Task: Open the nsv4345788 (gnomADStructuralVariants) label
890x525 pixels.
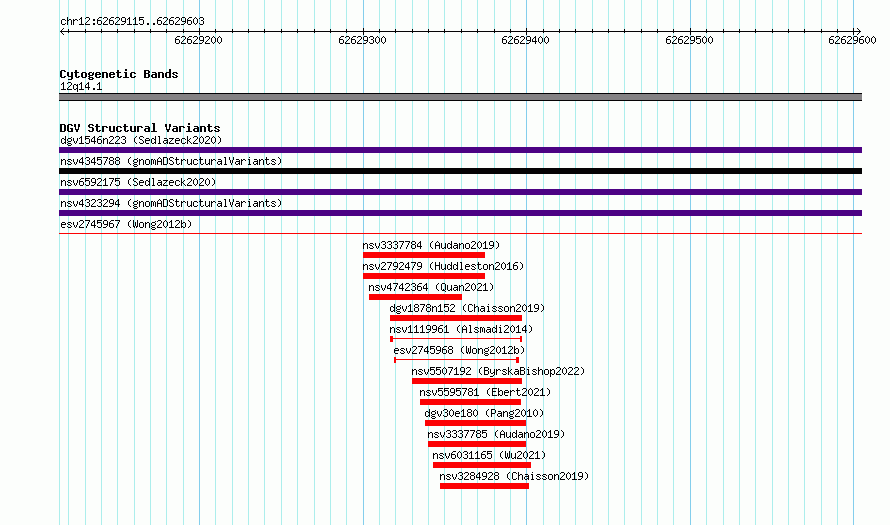Action: click(171, 161)
